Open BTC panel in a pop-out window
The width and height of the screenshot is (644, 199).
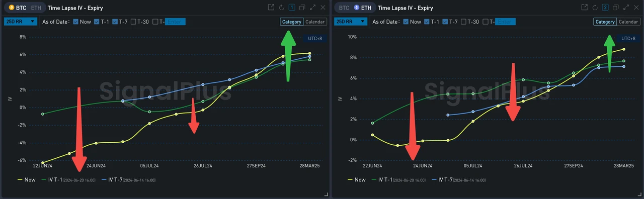click(271, 8)
